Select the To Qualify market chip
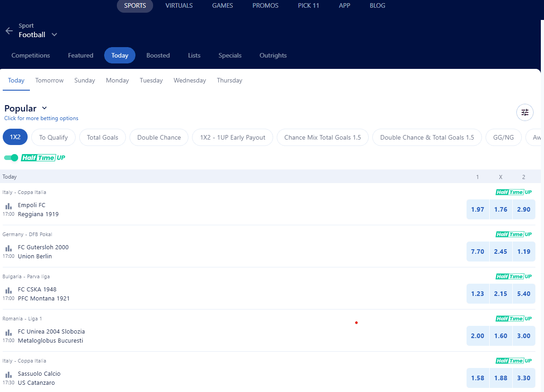544x392 pixels. coord(53,137)
